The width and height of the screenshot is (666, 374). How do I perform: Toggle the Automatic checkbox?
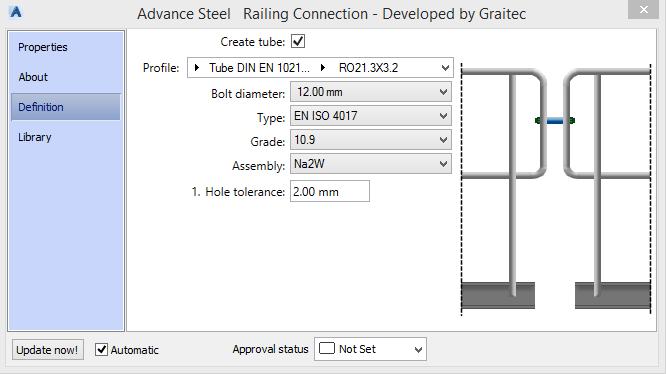click(x=101, y=349)
